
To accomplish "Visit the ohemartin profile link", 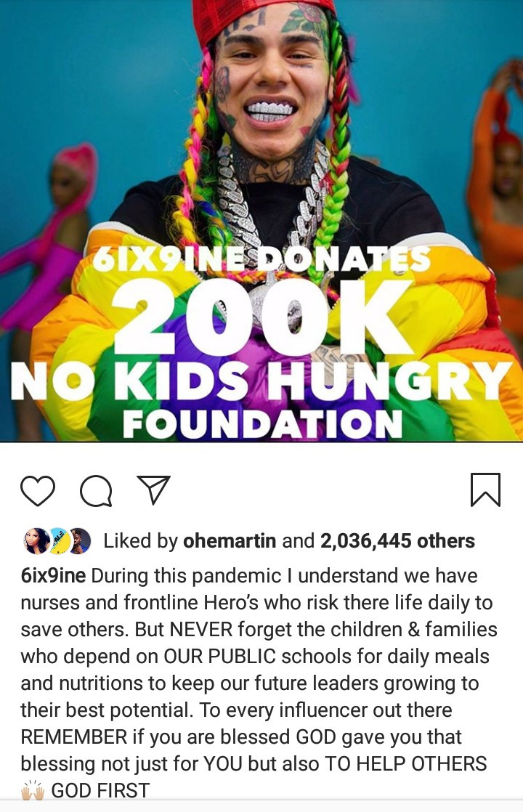I will tap(230, 540).
